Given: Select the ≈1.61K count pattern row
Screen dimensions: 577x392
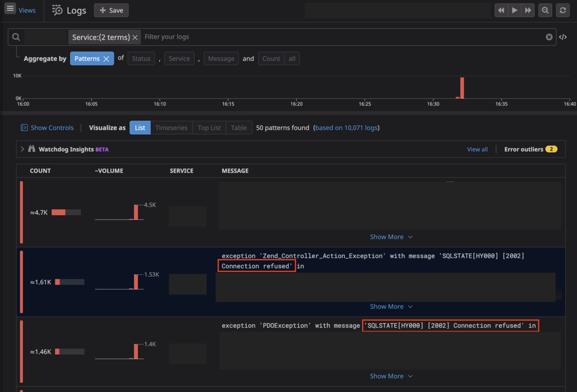Looking at the screenshot, I should point(291,282).
